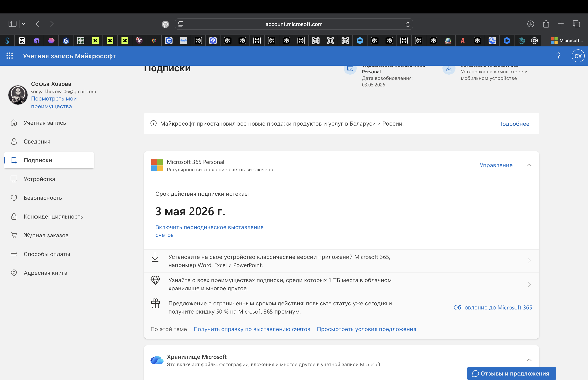Open the Microsoft apps grid launcher
This screenshot has width=588, height=380.
coord(9,56)
